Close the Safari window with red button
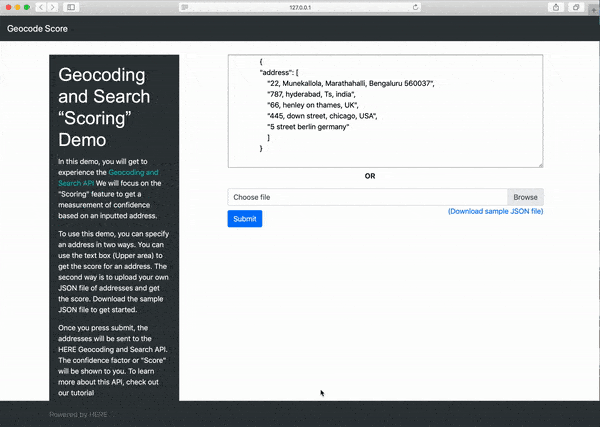Screen dimensions: 600x427 click(x=8, y=7)
